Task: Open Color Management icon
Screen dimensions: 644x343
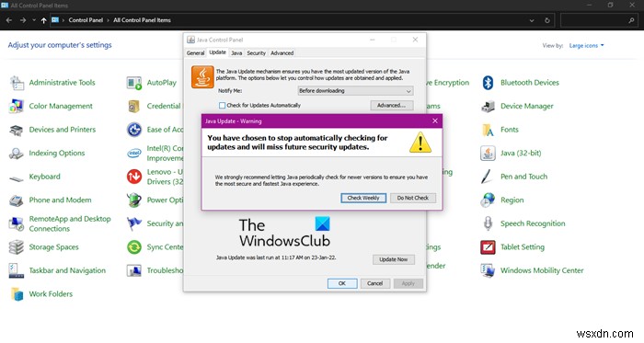Action: [x=17, y=107]
